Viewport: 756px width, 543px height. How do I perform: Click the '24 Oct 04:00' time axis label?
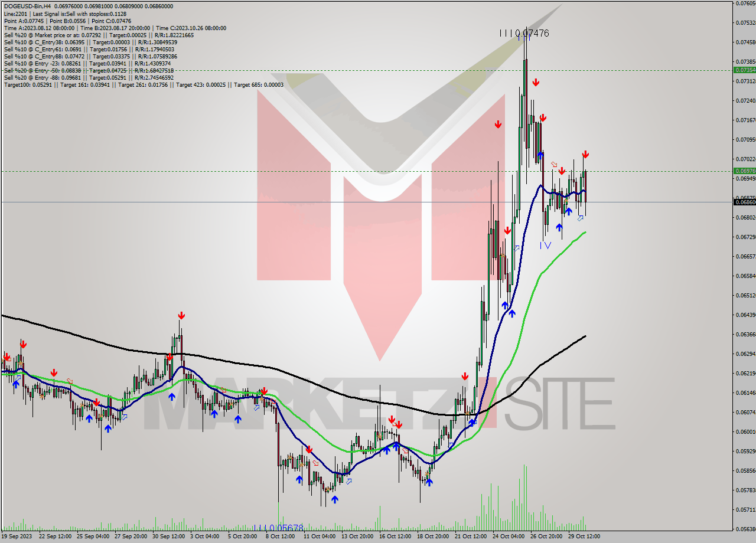click(509, 537)
